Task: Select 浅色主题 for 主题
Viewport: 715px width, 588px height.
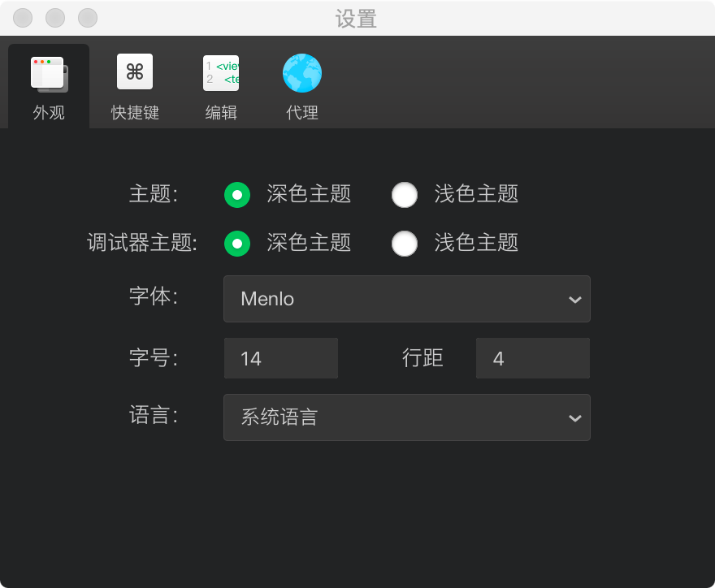Action: coord(405,195)
